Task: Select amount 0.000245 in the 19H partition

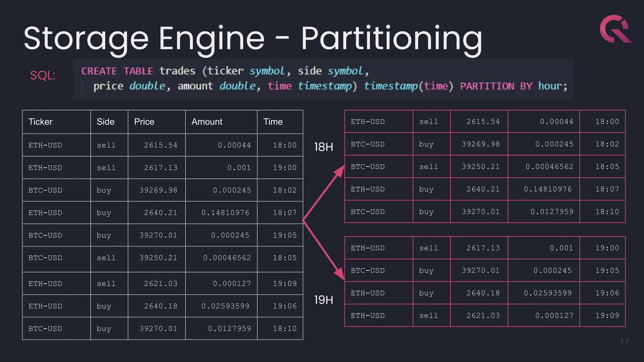Action: click(552, 271)
